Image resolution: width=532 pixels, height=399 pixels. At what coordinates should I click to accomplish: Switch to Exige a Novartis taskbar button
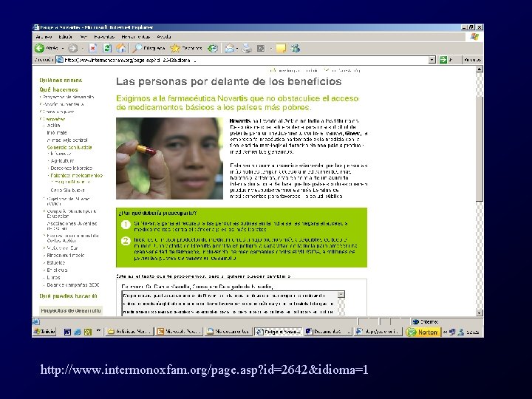click(278, 332)
